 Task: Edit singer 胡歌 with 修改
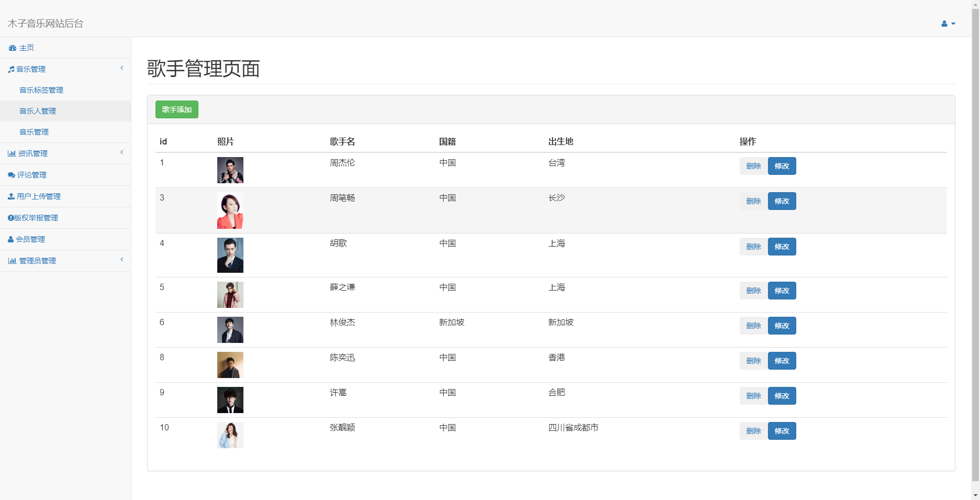click(782, 247)
